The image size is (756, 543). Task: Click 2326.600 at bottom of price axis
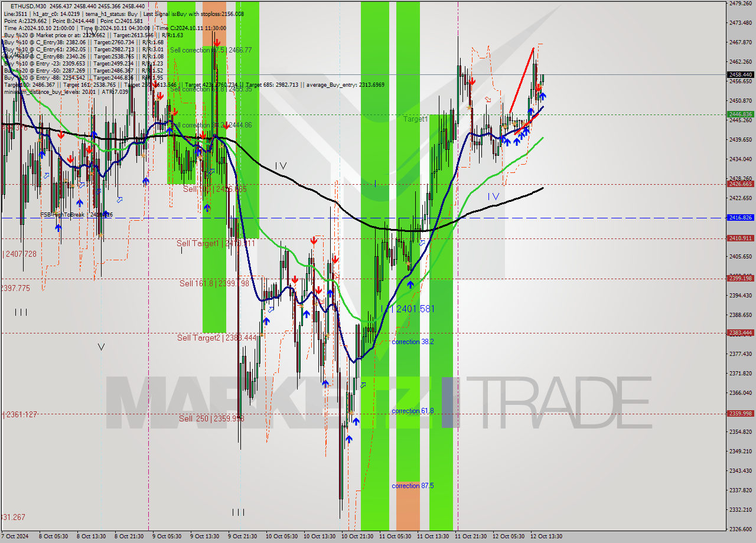740,529
